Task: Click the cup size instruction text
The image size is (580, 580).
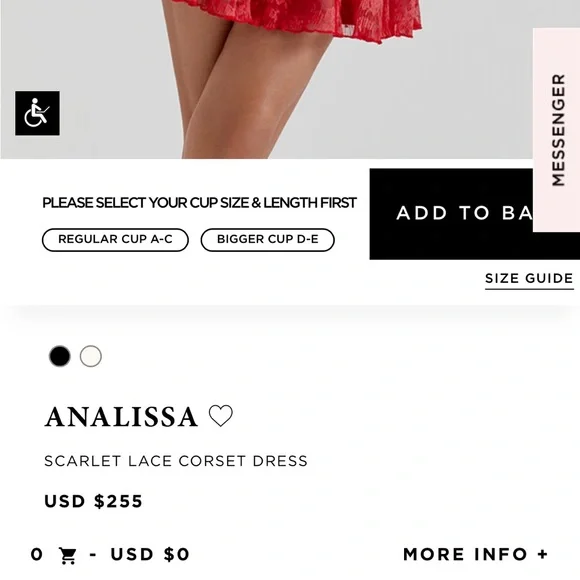Action: 199,203
